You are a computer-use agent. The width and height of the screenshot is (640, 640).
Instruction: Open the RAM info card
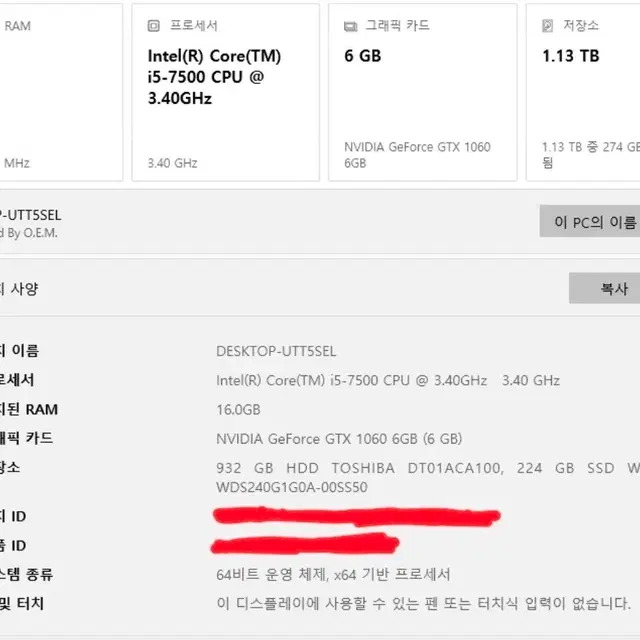(61, 92)
